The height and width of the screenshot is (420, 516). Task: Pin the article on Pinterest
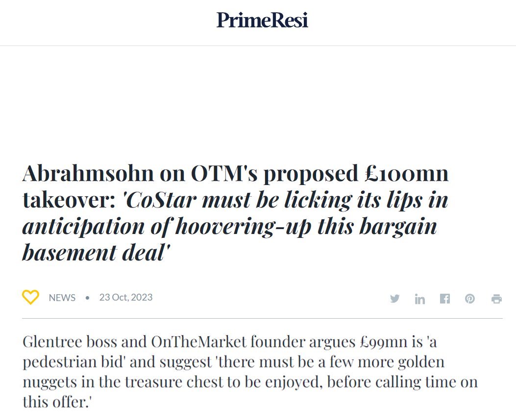[x=470, y=299]
